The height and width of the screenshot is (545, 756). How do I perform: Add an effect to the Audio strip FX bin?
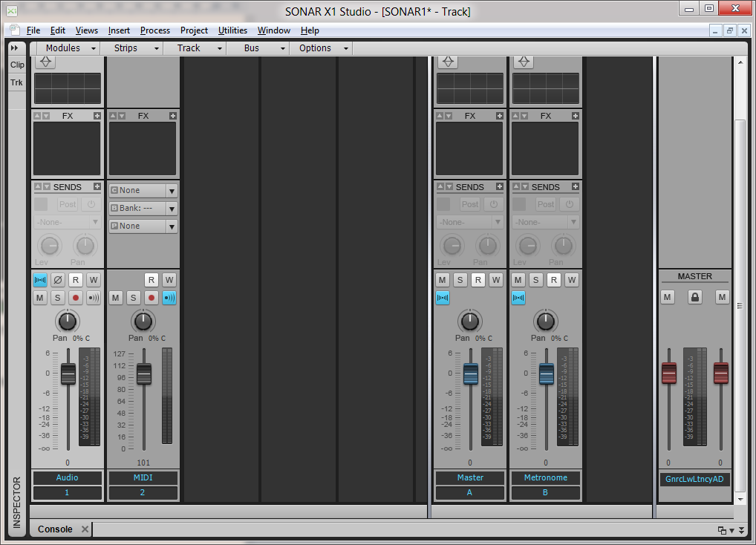[97, 116]
